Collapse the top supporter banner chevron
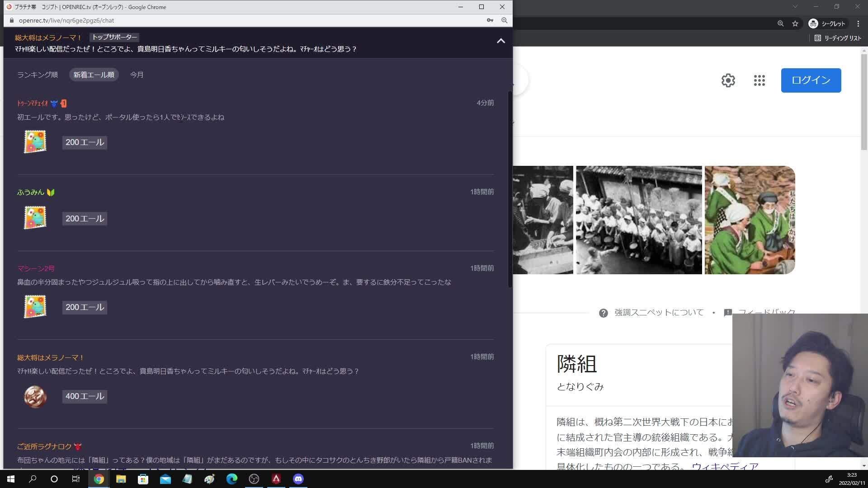The height and width of the screenshot is (488, 868). click(x=501, y=41)
